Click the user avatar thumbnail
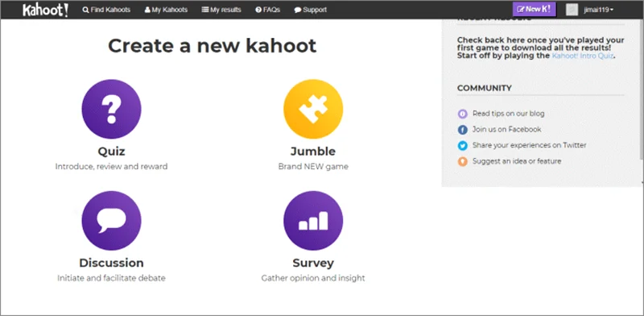This screenshot has width=644, height=316. tap(572, 10)
